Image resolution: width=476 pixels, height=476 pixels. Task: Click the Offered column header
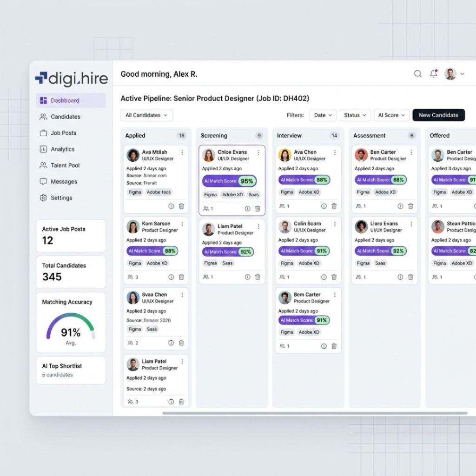439,136
